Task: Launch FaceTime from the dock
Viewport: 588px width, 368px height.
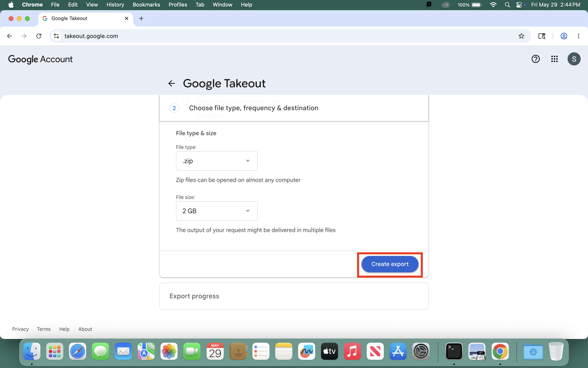Action: coord(192,351)
